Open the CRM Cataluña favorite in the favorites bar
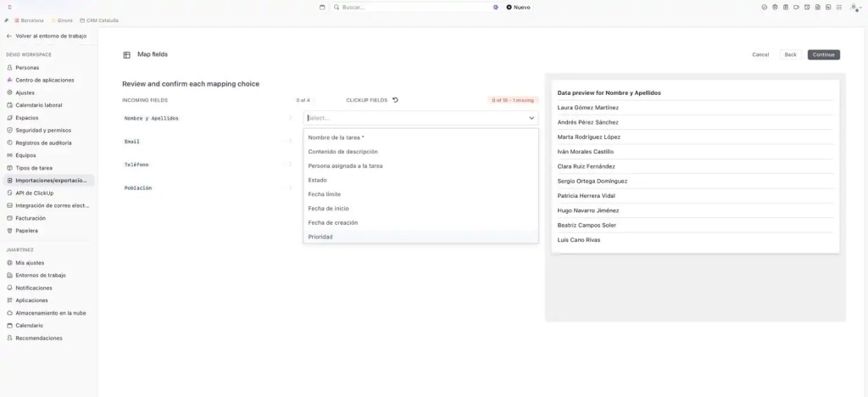Viewport: 868px width, 397px height. pyautogui.click(x=99, y=20)
